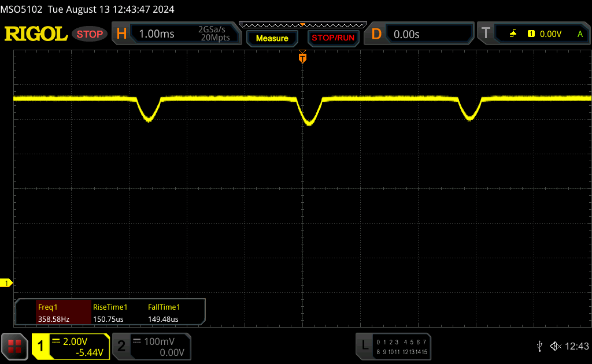Toggle the STOP/RUN button
This screenshot has width=592, height=364.
[x=333, y=38]
